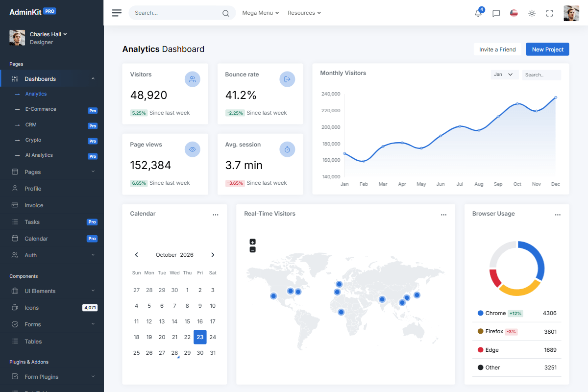Go to previous calendar month
Screen dimensions: 588x392
(137, 255)
